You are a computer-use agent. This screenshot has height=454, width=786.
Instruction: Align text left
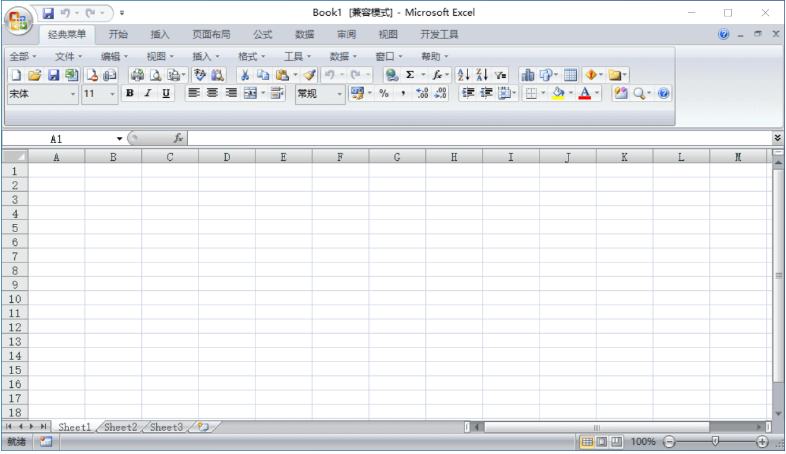(193, 93)
